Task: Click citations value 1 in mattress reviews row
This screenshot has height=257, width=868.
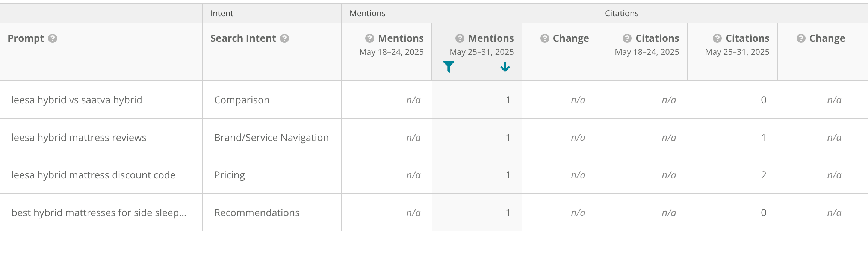Action: [x=764, y=138]
